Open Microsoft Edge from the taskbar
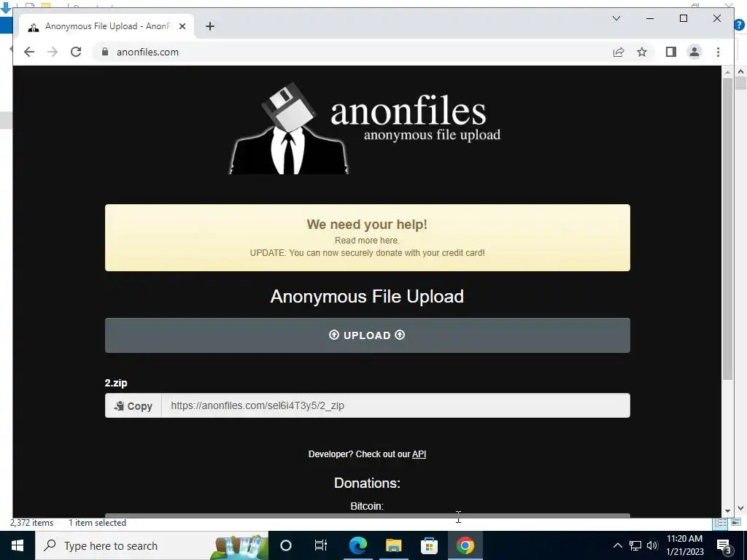Screen dimensions: 747x560 click(357, 545)
